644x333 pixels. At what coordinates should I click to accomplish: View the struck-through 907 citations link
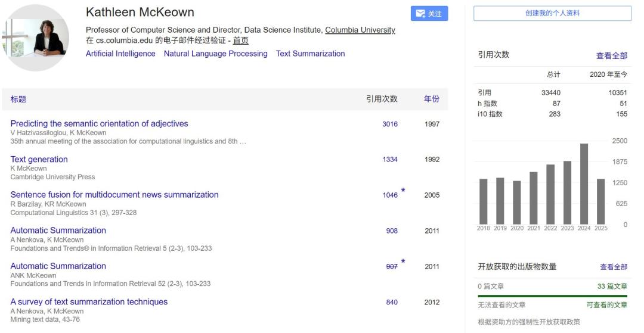(392, 266)
